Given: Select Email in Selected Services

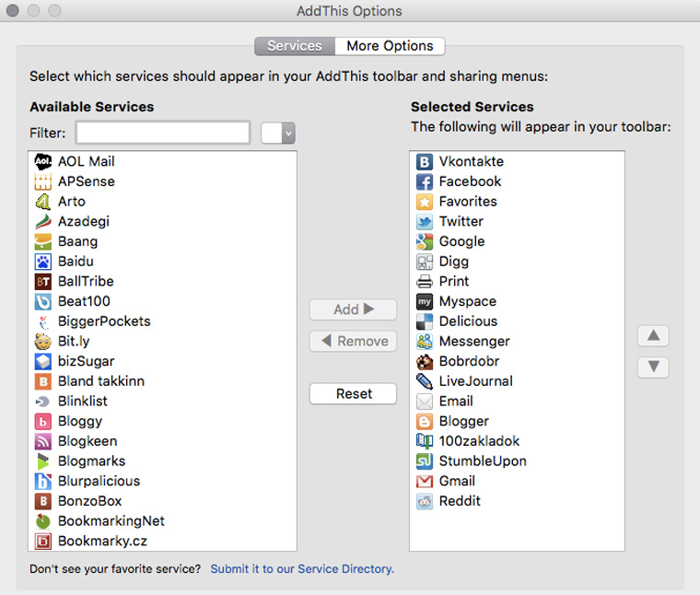Looking at the screenshot, I should click(517, 402).
